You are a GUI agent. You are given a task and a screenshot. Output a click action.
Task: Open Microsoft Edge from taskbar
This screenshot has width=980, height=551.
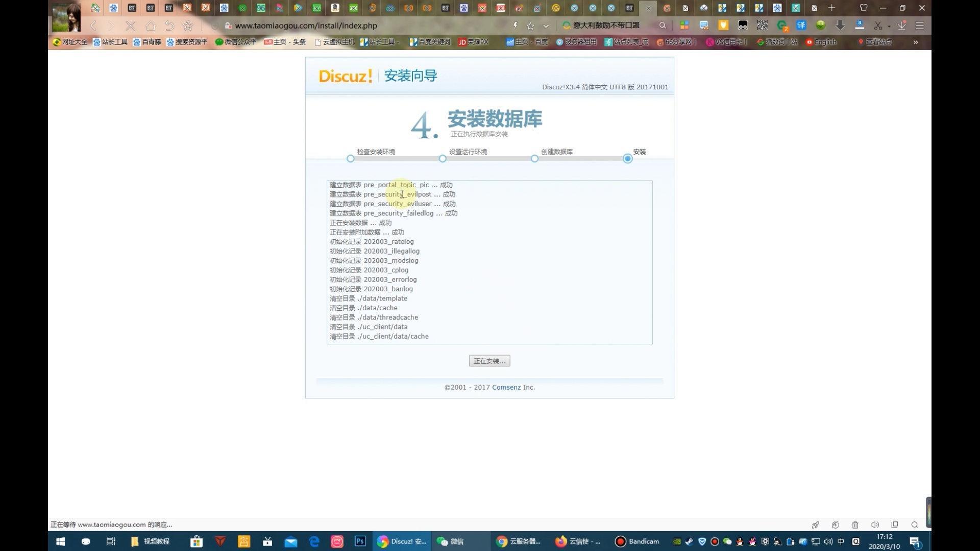point(314,541)
